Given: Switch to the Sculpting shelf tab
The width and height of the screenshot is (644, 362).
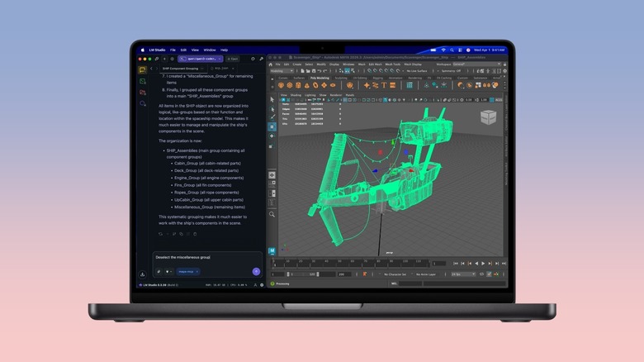Looking at the screenshot, I should point(340,78).
